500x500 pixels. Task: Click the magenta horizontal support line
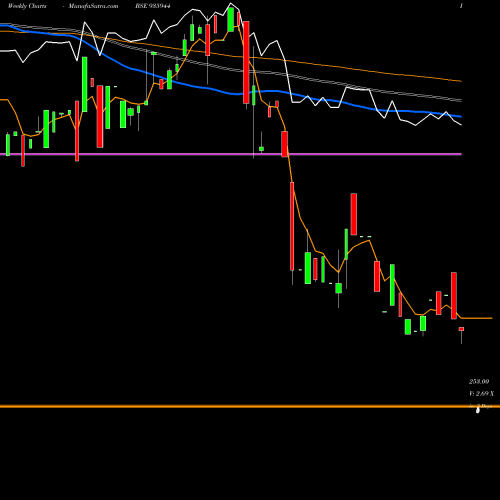click(x=231, y=154)
